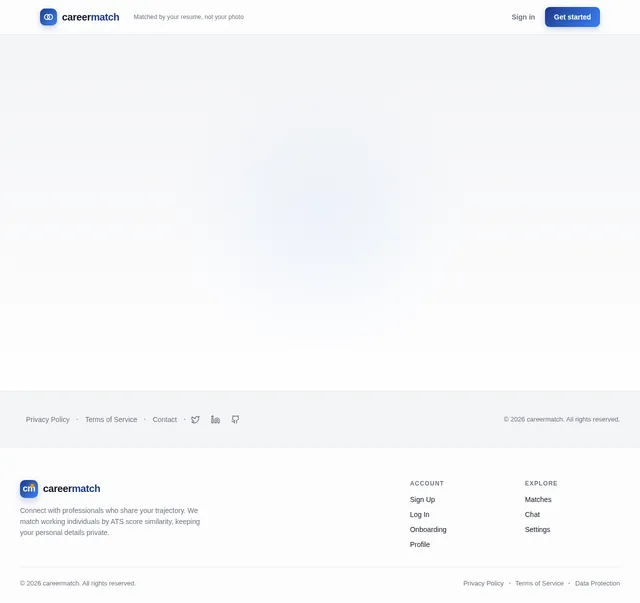640x603 pixels.
Task: Open the Profile link
Action: [x=420, y=544]
